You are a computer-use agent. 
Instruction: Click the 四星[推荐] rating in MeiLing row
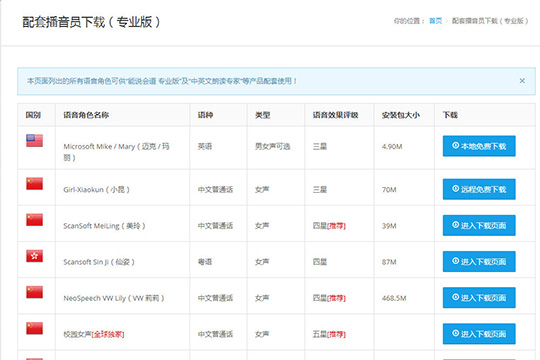click(x=329, y=226)
